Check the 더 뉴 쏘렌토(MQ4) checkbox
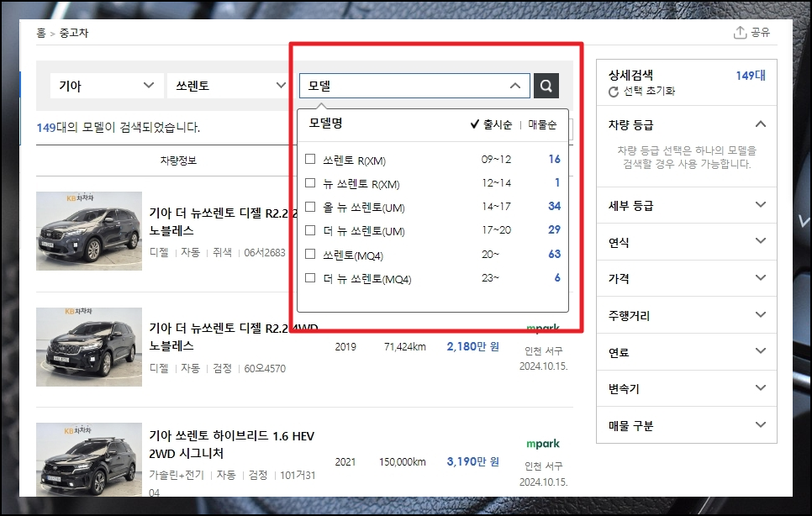Screen dimensions: 812x516 click(x=310, y=278)
